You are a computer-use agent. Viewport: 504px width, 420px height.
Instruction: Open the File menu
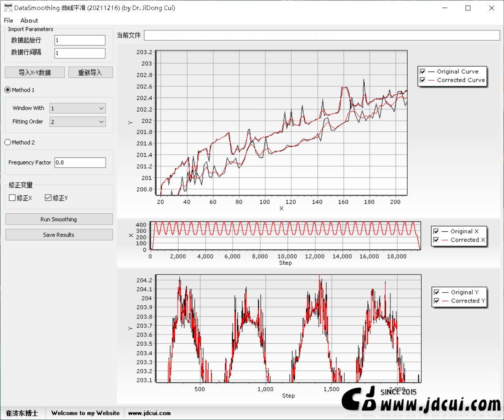point(8,20)
